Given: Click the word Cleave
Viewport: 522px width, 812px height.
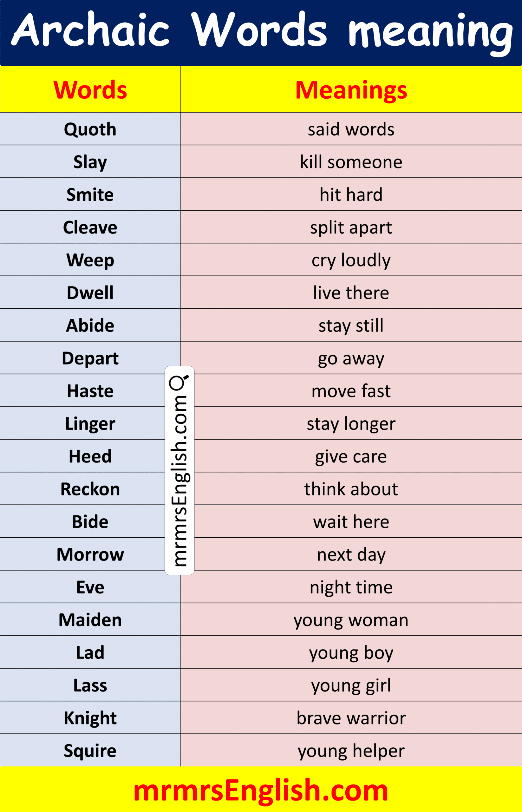Looking at the screenshot, I should click(90, 227).
